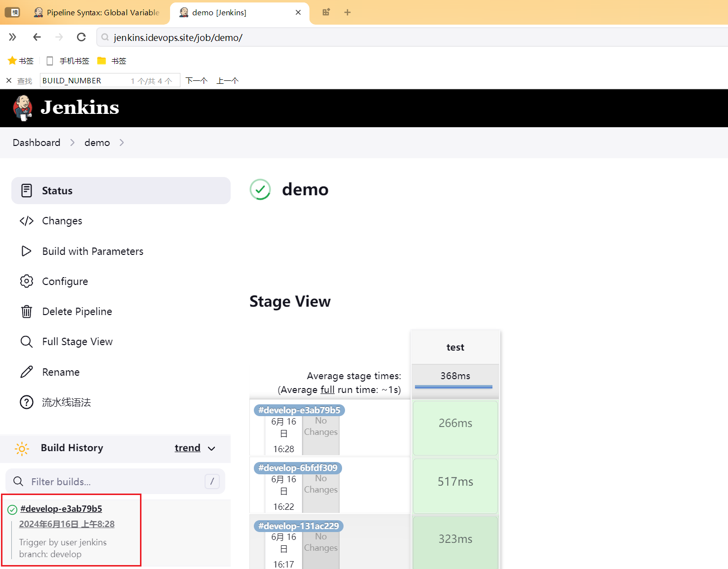The image size is (728, 569).
Task: Click the Rename pencil icon
Action: [x=27, y=372]
